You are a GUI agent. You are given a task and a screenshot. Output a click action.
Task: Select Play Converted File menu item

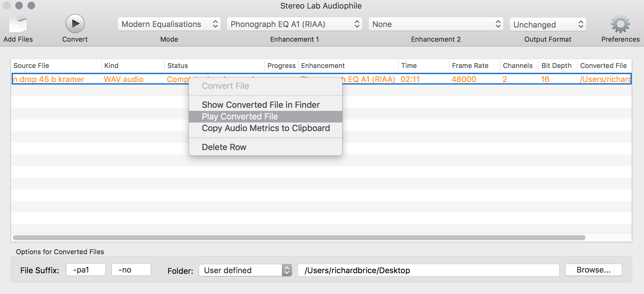266,116
